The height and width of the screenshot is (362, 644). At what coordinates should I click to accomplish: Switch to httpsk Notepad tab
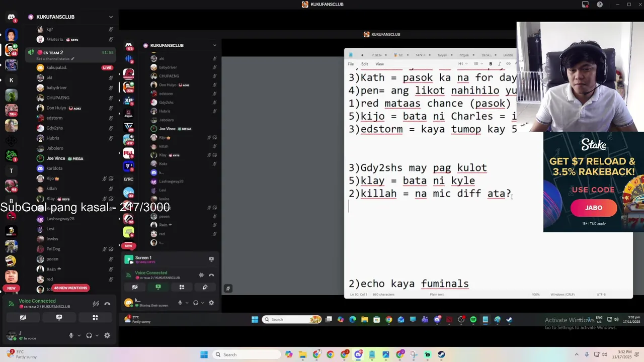pos(464,55)
